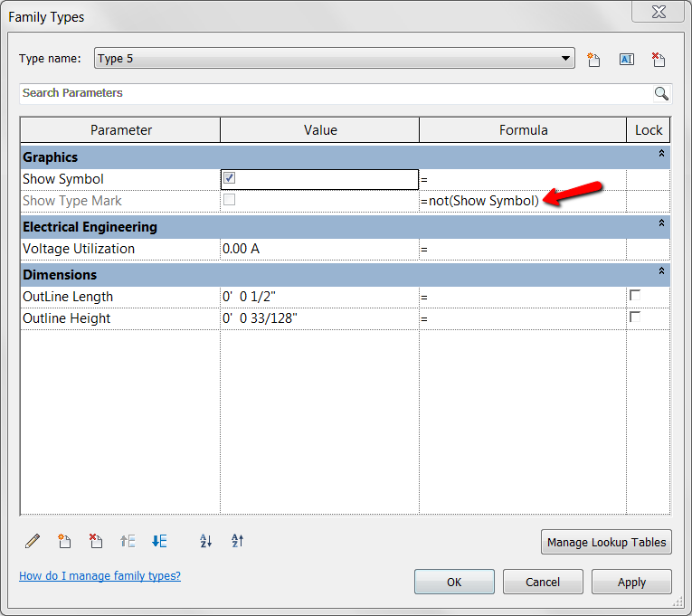
Task: Click the Formula column header
Action: (523, 130)
